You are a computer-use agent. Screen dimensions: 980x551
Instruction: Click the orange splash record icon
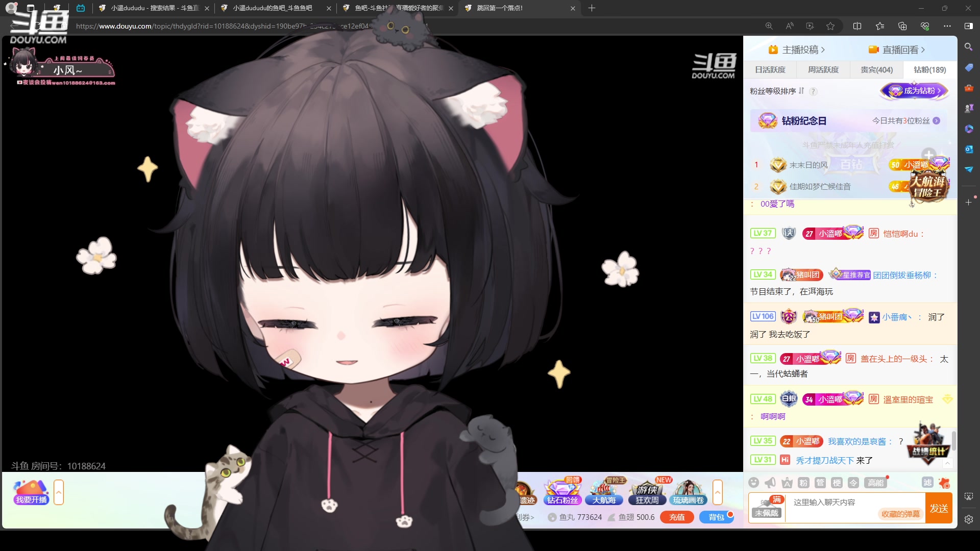tap(944, 483)
